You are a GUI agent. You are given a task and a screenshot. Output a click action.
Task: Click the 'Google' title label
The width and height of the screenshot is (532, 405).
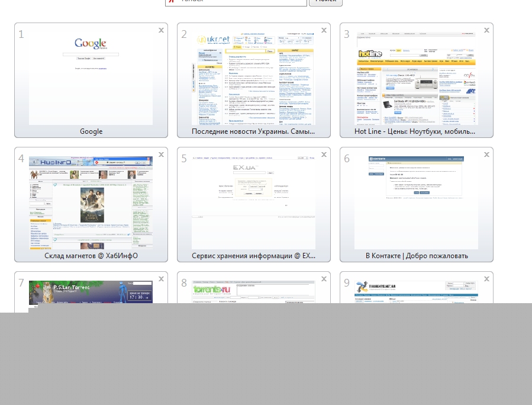click(x=91, y=131)
